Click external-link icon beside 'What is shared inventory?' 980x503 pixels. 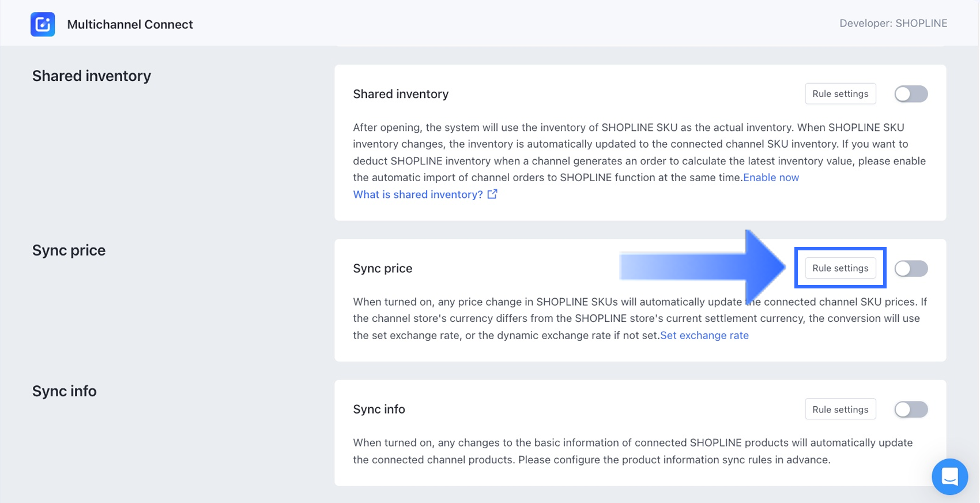[x=492, y=194]
